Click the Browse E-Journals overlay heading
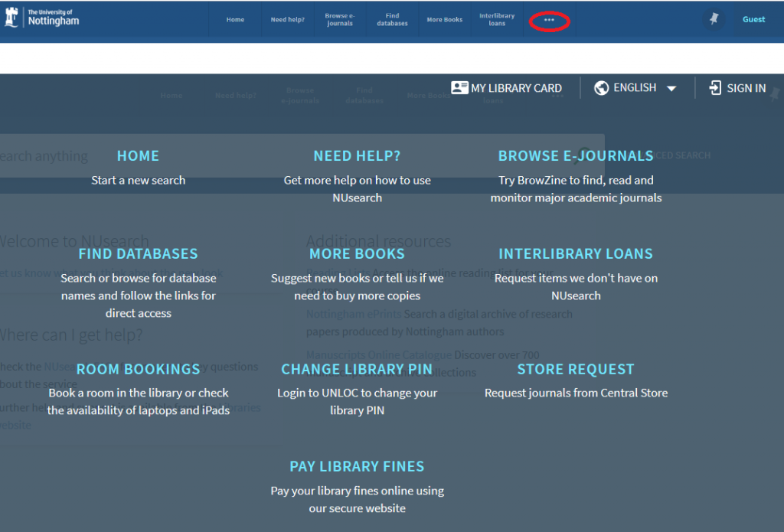Image resolution: width=784 pixels, height=532 pixels. (576, 156)
